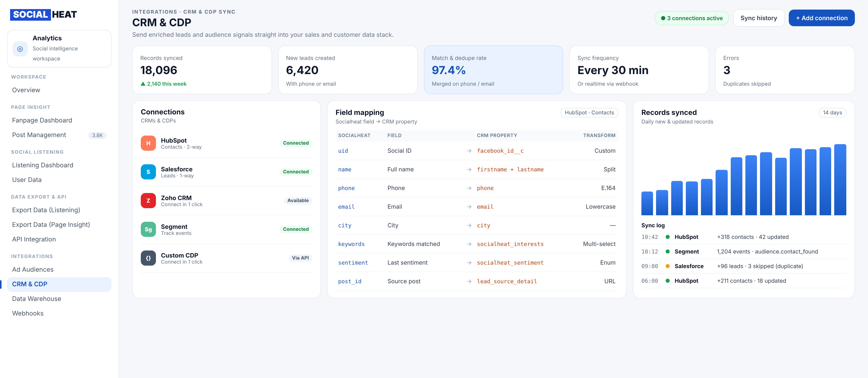This screenshot has width=868, height=378.
Task: Click the shortest leftmost bar in Records synced chart
Action: click(647, 203)
